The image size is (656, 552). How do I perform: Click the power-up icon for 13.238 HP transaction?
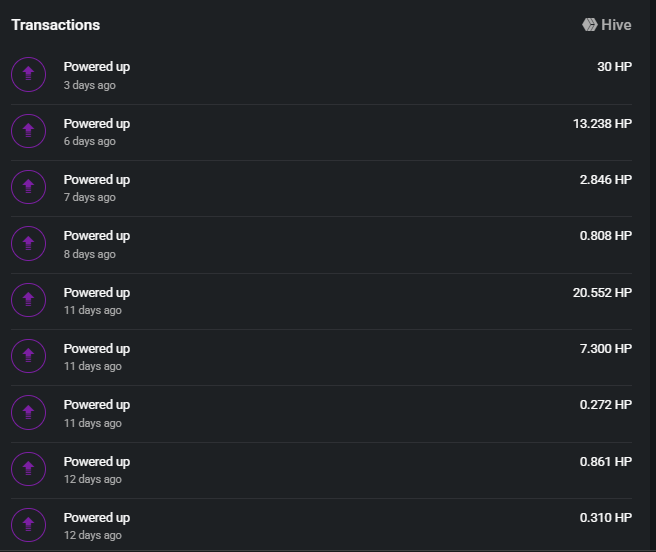pyautogui.click(x=28, y=131)
